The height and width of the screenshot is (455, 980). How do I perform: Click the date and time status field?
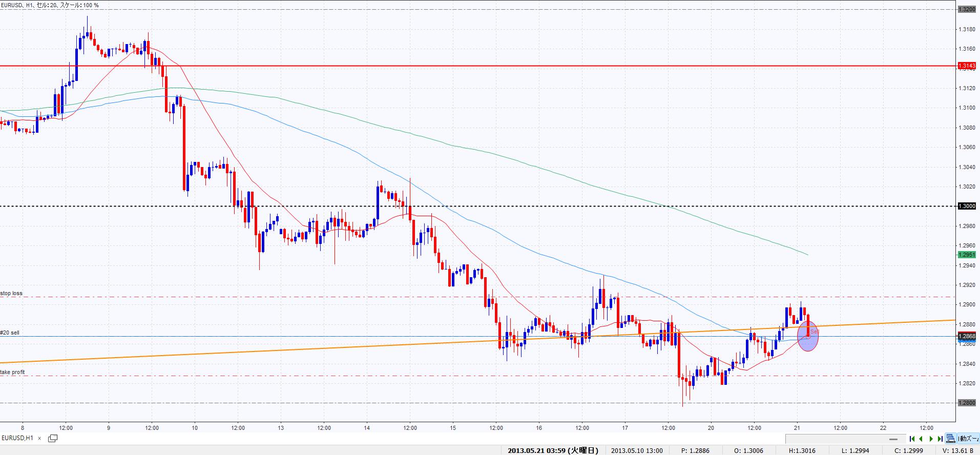point(552,450)
